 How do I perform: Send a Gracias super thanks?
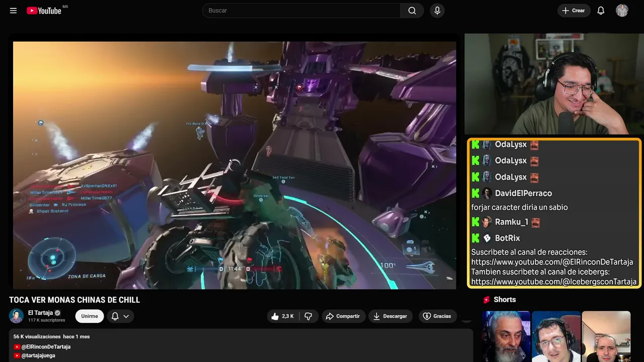coord(438,316)
